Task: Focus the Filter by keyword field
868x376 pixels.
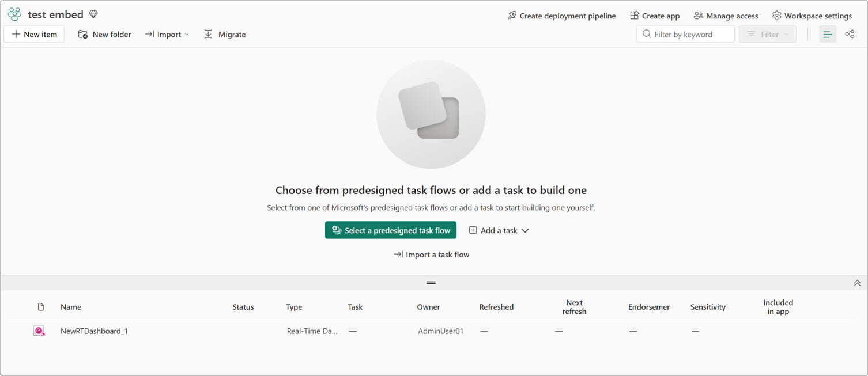Action: click(685, 34)
